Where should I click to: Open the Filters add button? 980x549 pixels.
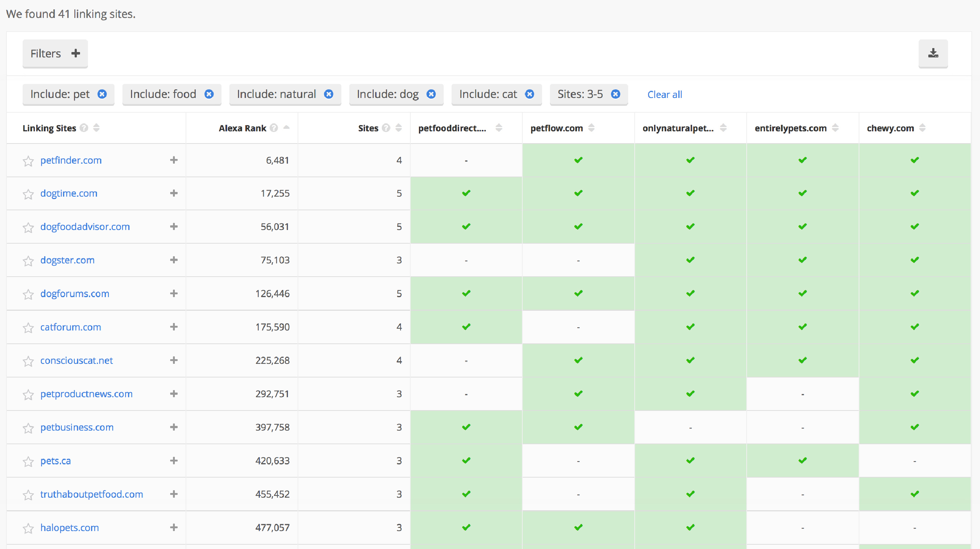click(55, 53)
